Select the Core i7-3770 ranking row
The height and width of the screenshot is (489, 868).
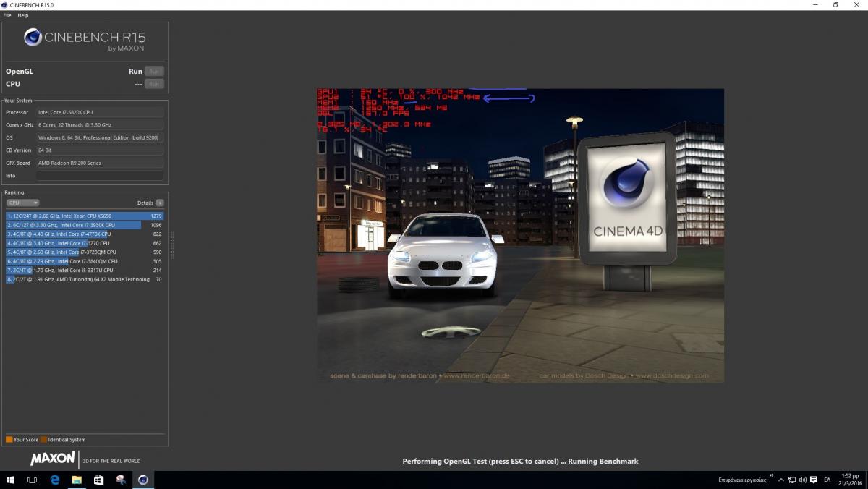click(85, 243)
